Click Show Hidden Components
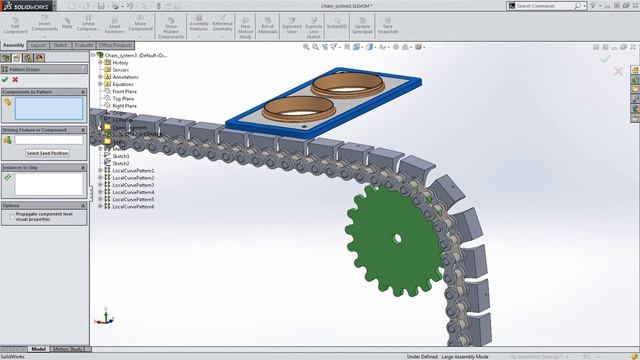Viewport: 640px width, 360px height. point(171,28)
